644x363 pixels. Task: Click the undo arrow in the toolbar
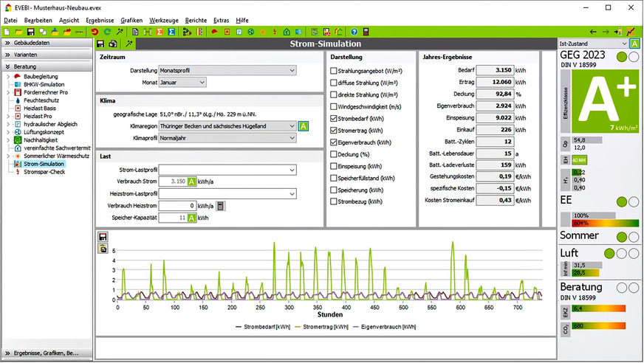(x=95, y=32)
